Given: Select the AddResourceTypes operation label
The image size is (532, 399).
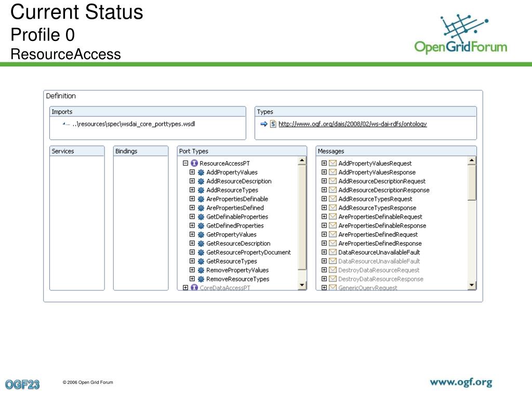Looking at the screenshot, I should pyautogui.click(x=232, y=190).
